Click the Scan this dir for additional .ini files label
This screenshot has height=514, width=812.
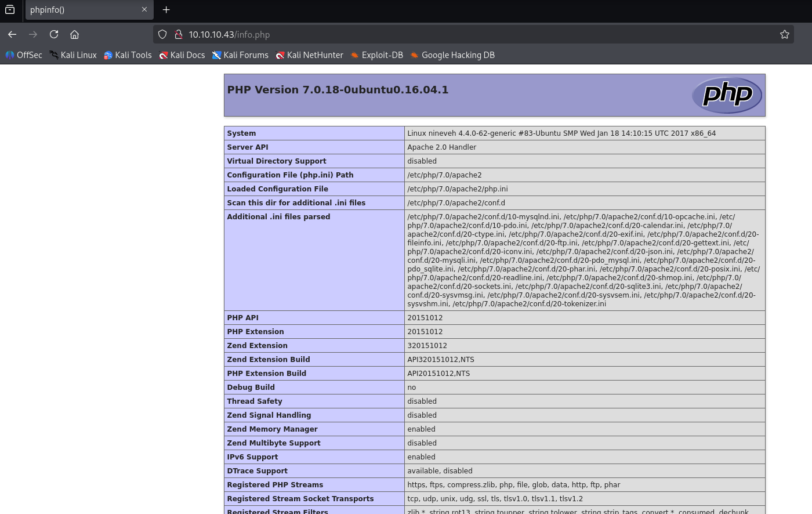(x=296, y=203)
